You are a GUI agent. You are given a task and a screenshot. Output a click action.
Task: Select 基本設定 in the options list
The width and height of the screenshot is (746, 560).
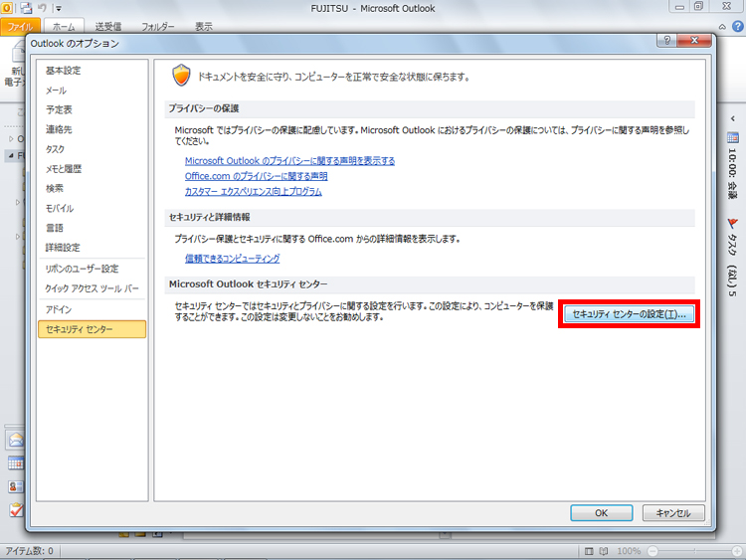(93, 71)
